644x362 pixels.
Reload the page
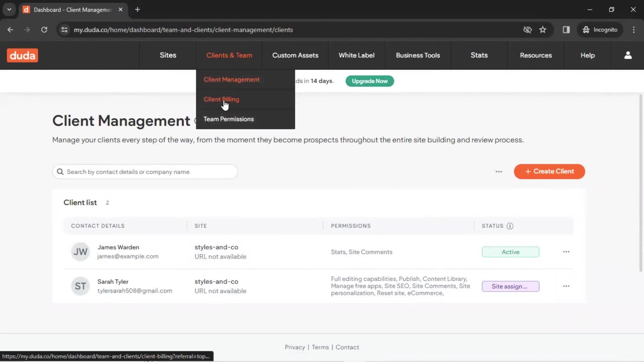(x=44, y=30)
